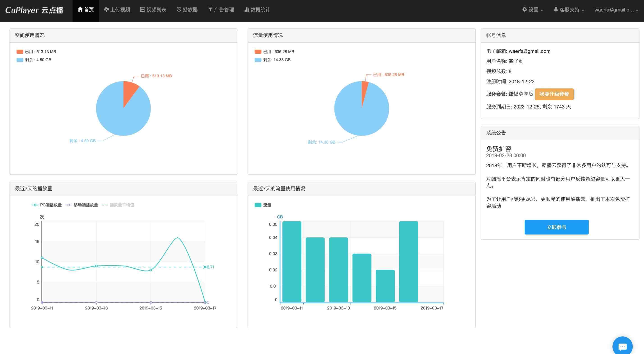Click the bar chart statistics icon

click(x=246, y=9)
